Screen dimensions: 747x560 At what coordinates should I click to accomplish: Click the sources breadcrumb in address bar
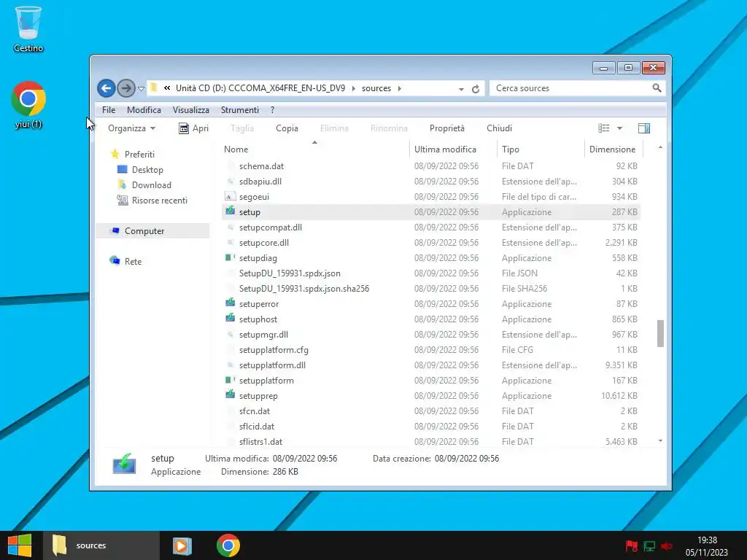pyautogui.click(x=376, y=88)
